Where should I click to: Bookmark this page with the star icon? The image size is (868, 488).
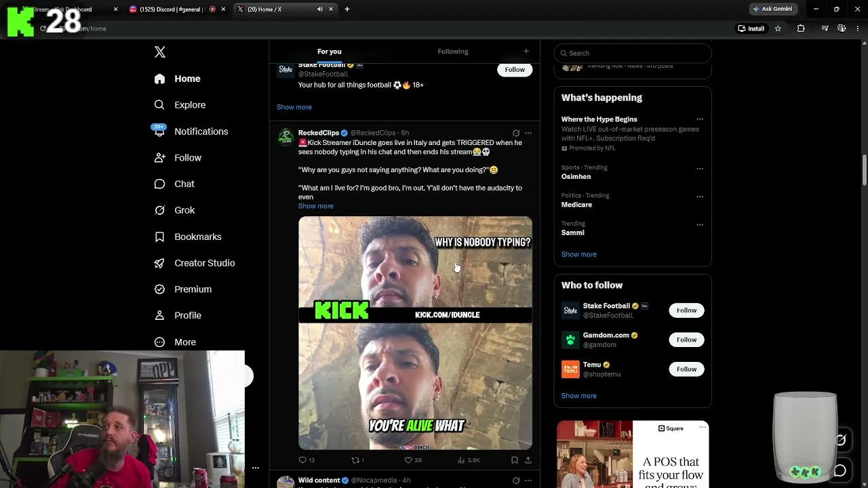coord(778,28)
